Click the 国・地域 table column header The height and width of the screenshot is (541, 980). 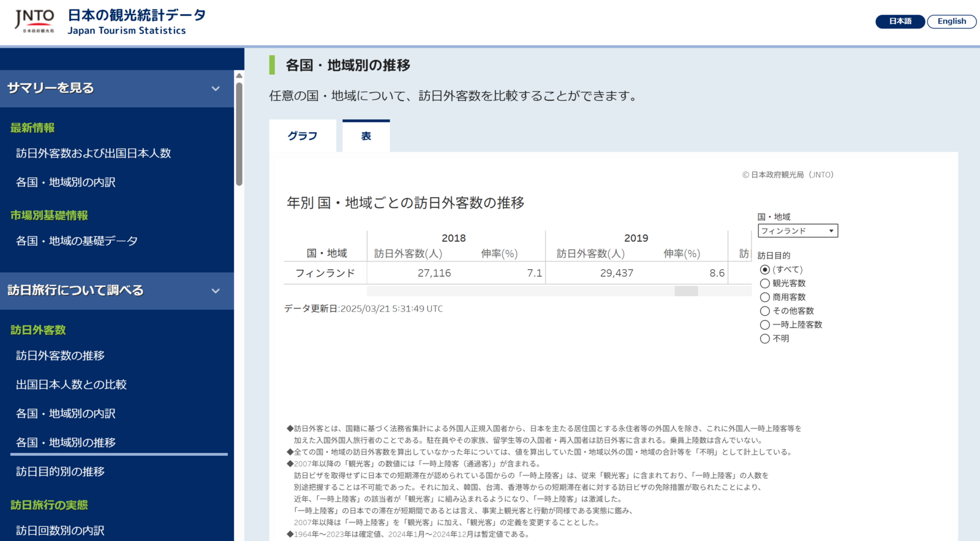(326, 253)
